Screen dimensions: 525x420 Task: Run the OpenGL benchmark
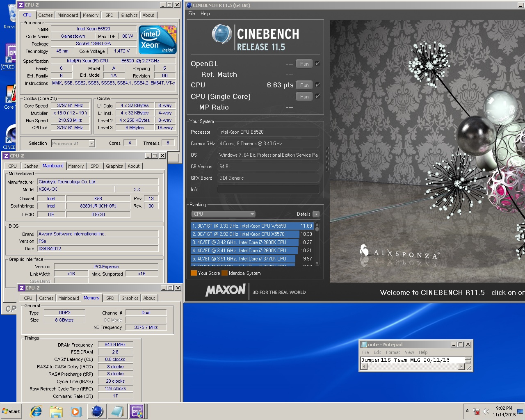click(304, 64)
